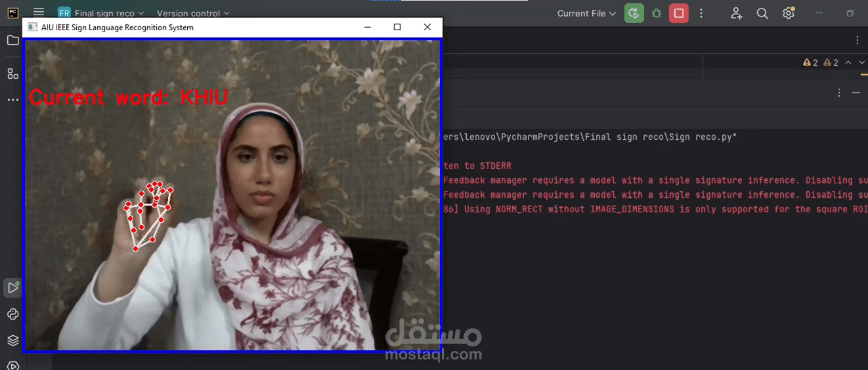Viewport: 868px width, 370px height.
Task: Open the Services tool window icon
Action: (x=12, y=365)
